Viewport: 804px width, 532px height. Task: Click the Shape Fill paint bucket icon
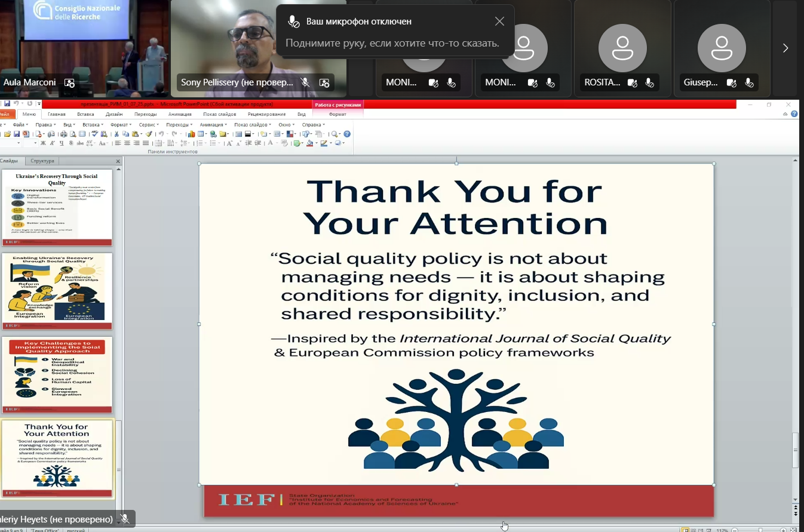[309, 143]
